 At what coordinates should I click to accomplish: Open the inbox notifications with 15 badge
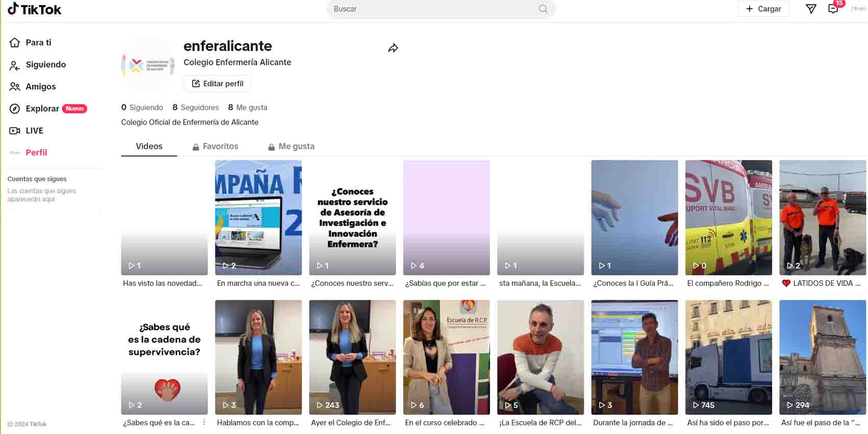coord(833,9)
